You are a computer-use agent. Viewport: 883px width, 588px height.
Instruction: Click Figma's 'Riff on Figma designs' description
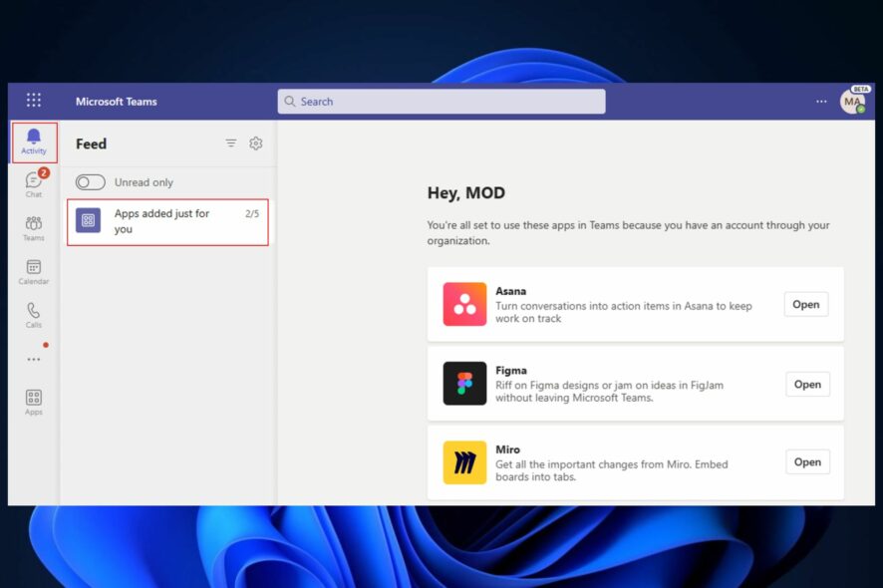pyautogui.click(x=609, y=392)
